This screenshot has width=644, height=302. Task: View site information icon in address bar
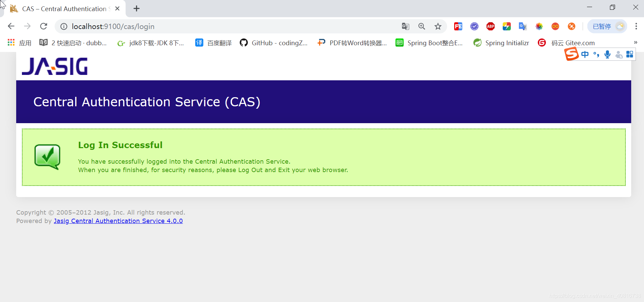click(64, 26)
